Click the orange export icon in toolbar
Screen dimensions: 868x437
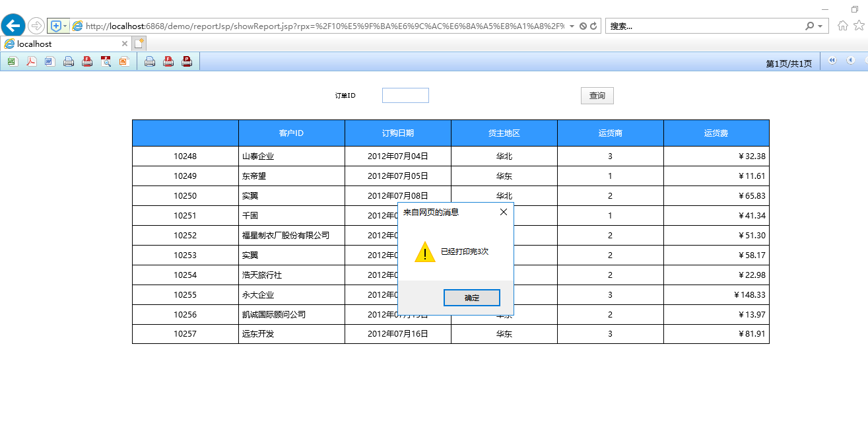[124, 61]
